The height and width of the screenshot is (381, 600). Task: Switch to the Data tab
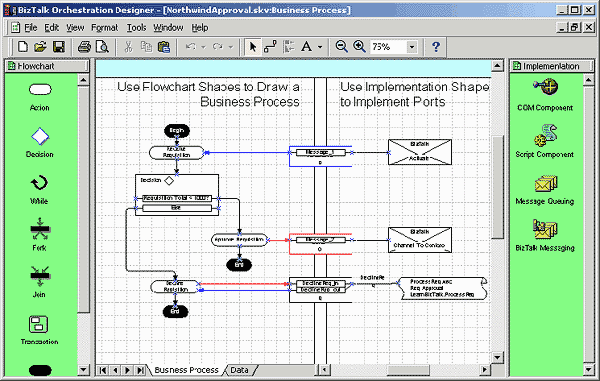[239, 370]
